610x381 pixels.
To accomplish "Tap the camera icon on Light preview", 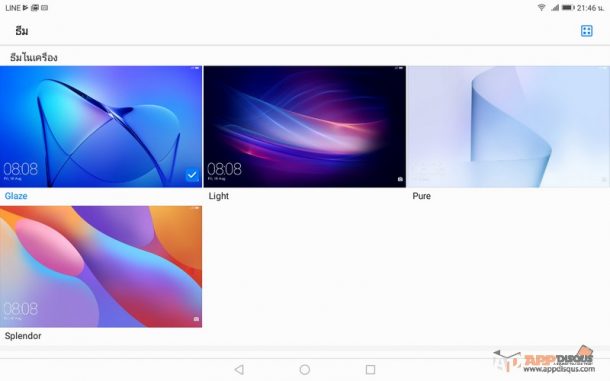I will point(400,179).
